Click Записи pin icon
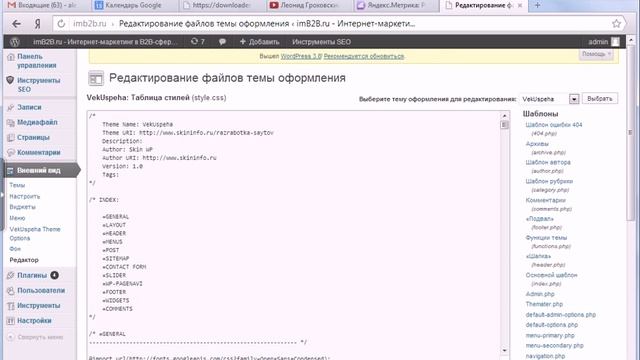 pos(11,107)
